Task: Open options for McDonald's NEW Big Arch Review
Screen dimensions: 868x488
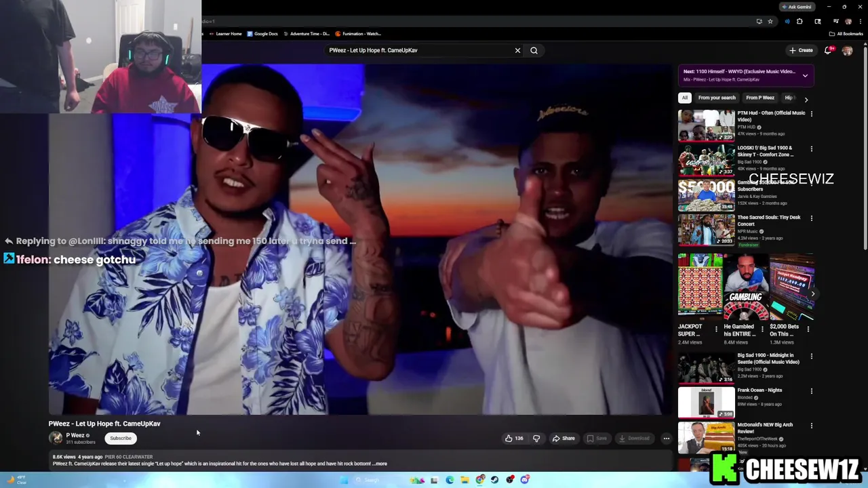Action: coord(811,426)
